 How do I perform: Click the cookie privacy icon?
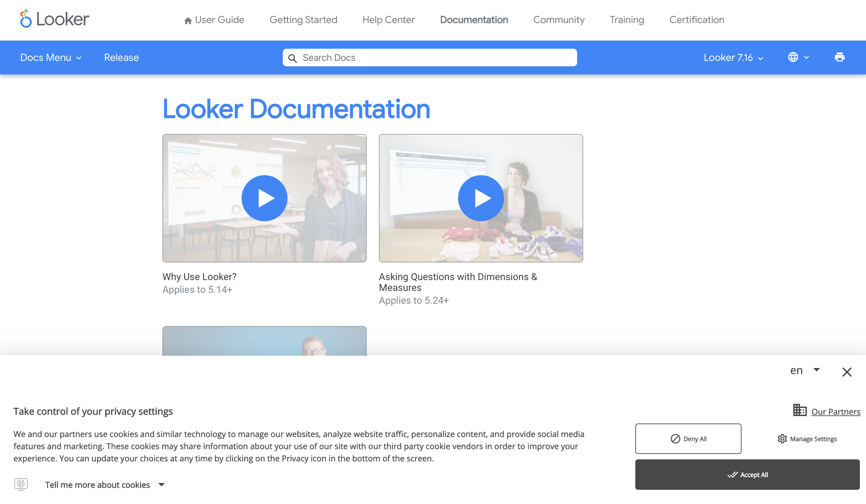(x=21, y=484)
